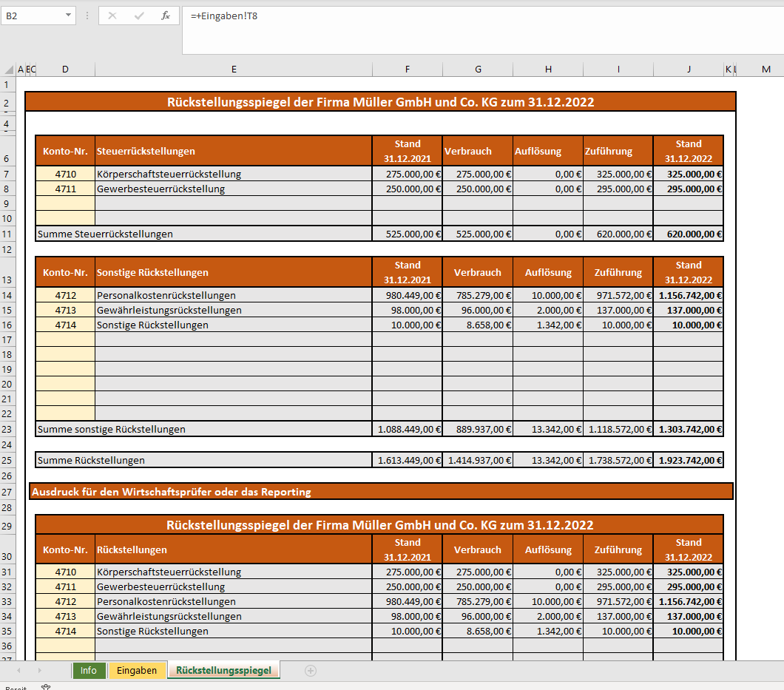Select column I header
The height and width of the screenshot is (690, 784).
pos(618,70)
